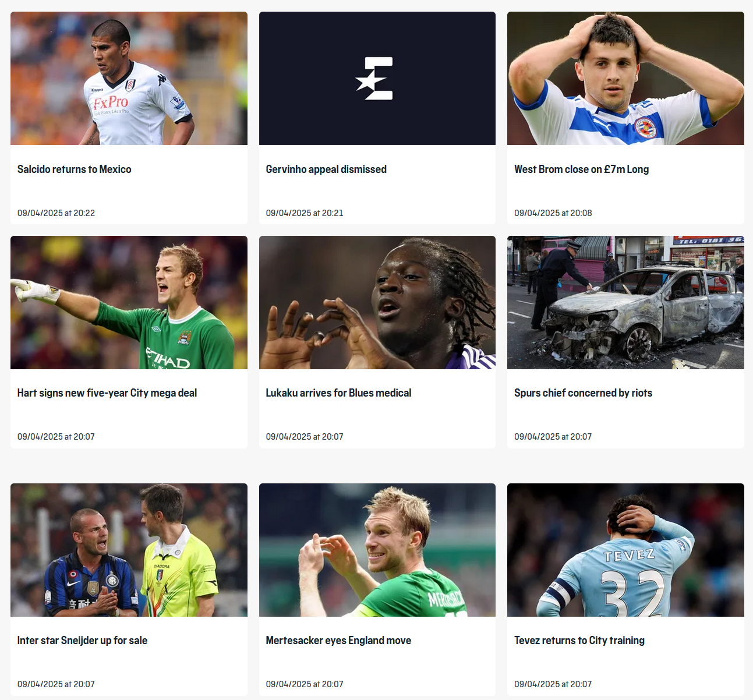
Task: Open Lukaku arrives for Blues medical headline
Action: pos(338,393)
